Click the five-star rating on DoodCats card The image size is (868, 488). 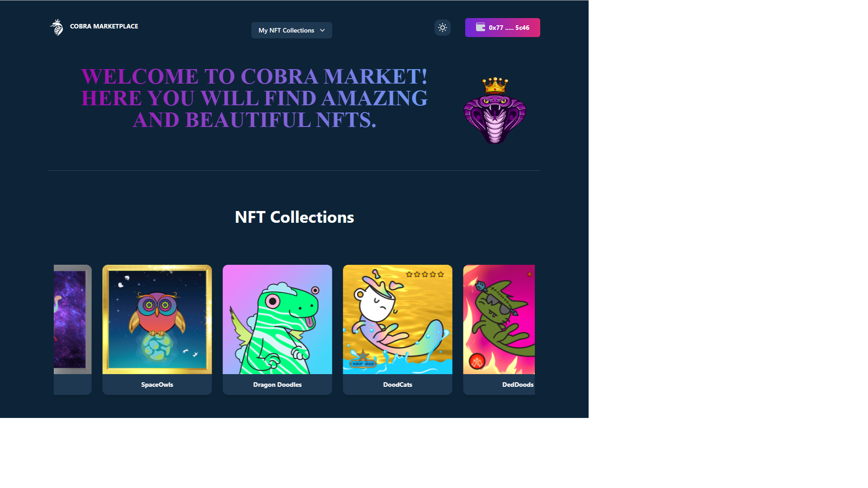425,274
